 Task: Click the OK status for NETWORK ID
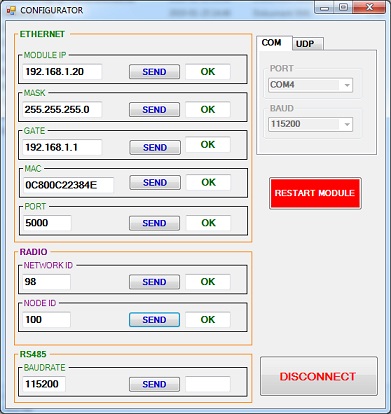pos(208,282)
